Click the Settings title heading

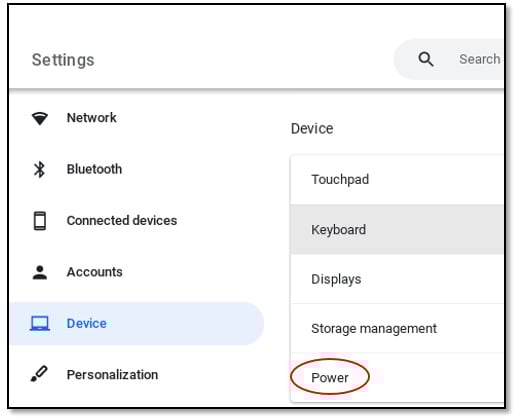63,60
